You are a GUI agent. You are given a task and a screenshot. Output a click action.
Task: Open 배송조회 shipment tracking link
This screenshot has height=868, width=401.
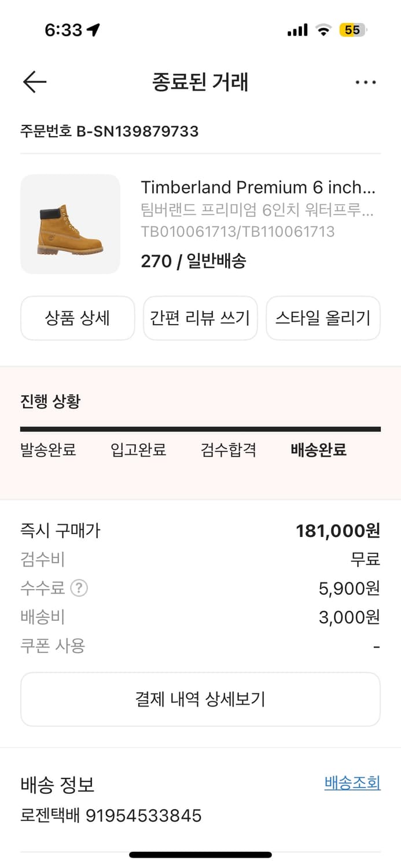point(352,784)
